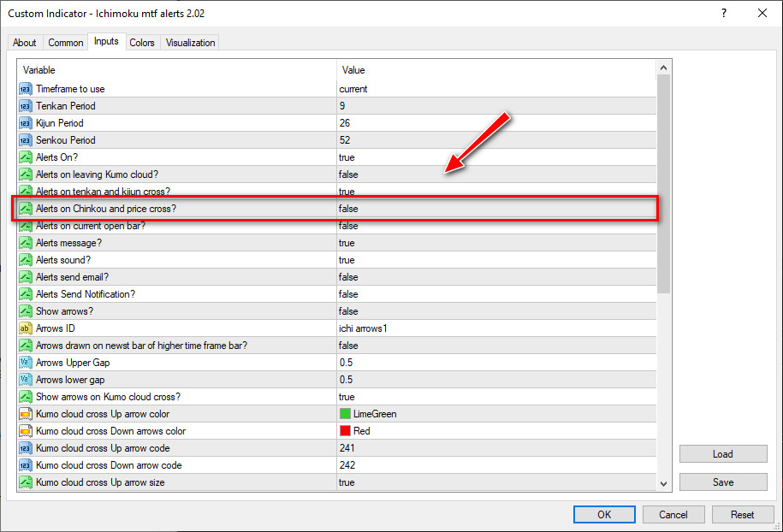This screenshot has height=532, width=783.
Task: Open the Alerts on leaving Kumo cloud value dropdown
Action: [496, 174]
